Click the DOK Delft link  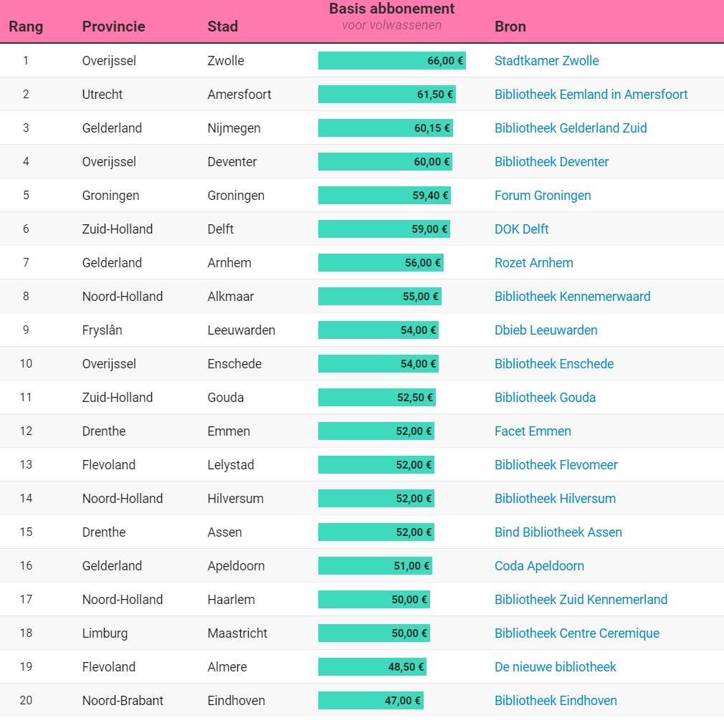(x=521, y=229)
